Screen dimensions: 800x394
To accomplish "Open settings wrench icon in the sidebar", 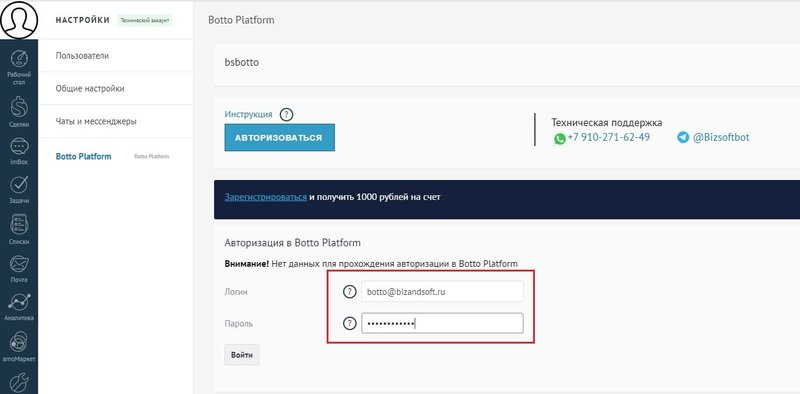I will pos(19,383).
